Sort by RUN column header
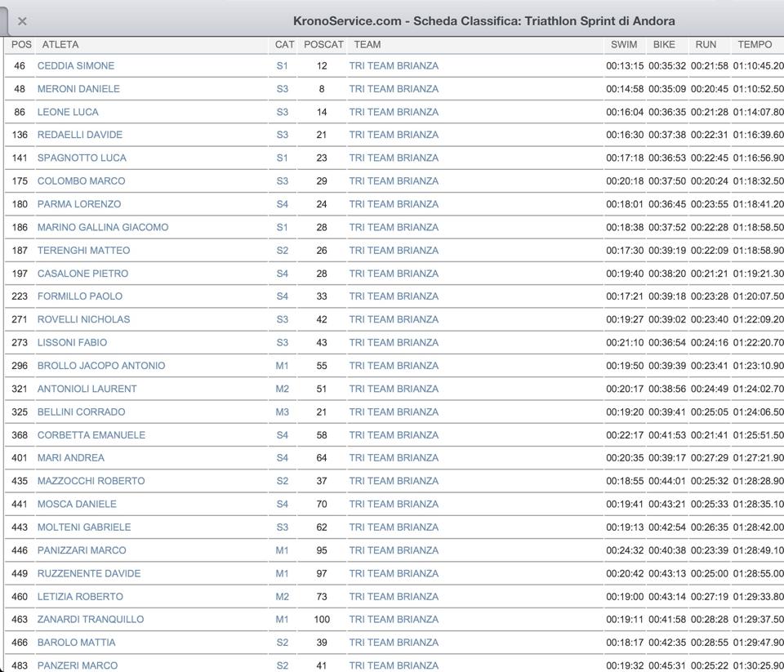Viewport: 784px width, 672px height. coord(706,44)
